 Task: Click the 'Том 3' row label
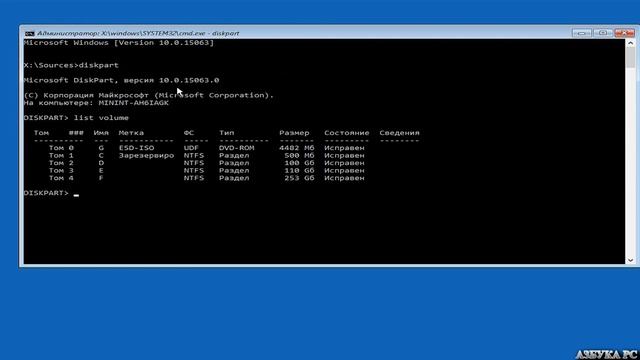61,171
